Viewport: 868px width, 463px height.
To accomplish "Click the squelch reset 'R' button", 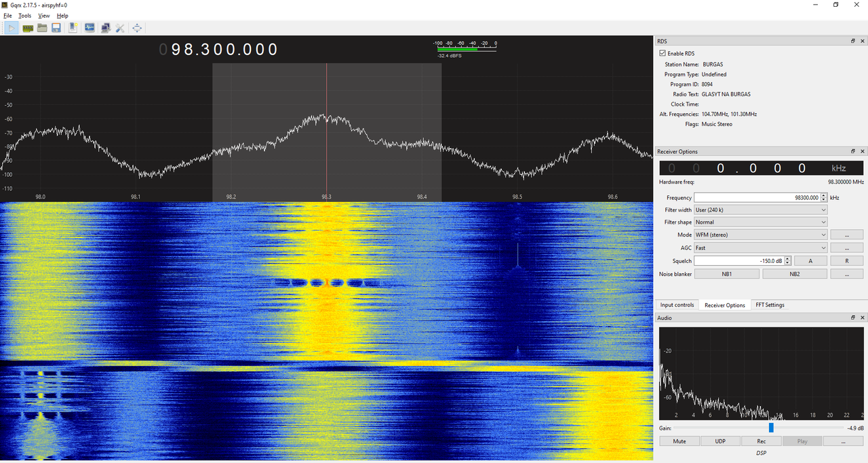I will click(x=846, y=261).
